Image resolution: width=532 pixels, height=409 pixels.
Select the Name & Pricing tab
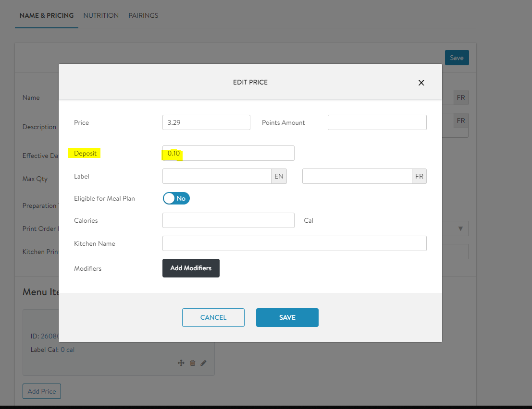pos(47,15)
